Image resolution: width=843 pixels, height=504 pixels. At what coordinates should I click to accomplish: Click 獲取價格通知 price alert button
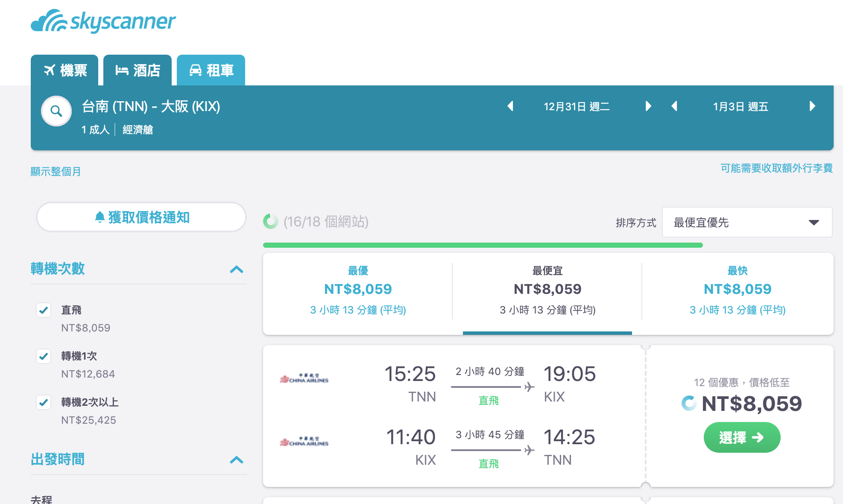coord(141,217)
